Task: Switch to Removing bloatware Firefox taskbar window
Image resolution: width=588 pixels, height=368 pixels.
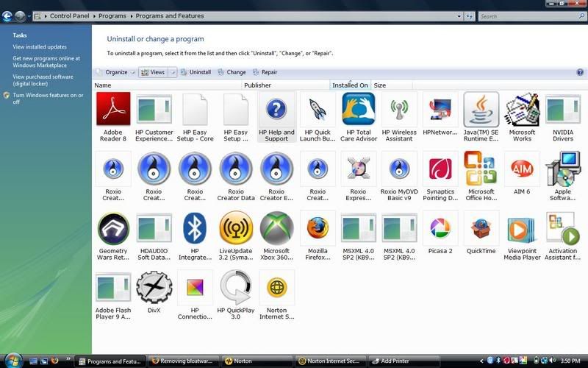Action: pos(184,361)
